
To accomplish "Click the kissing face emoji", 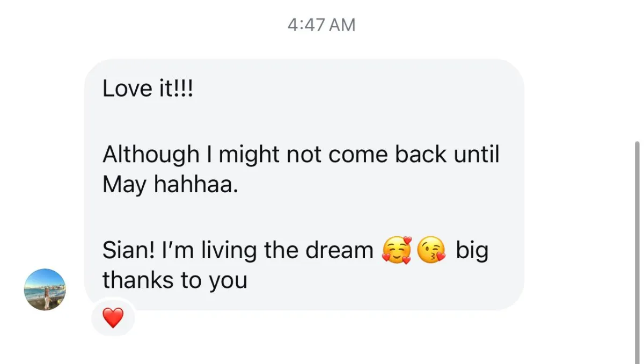I will point(432,251).
